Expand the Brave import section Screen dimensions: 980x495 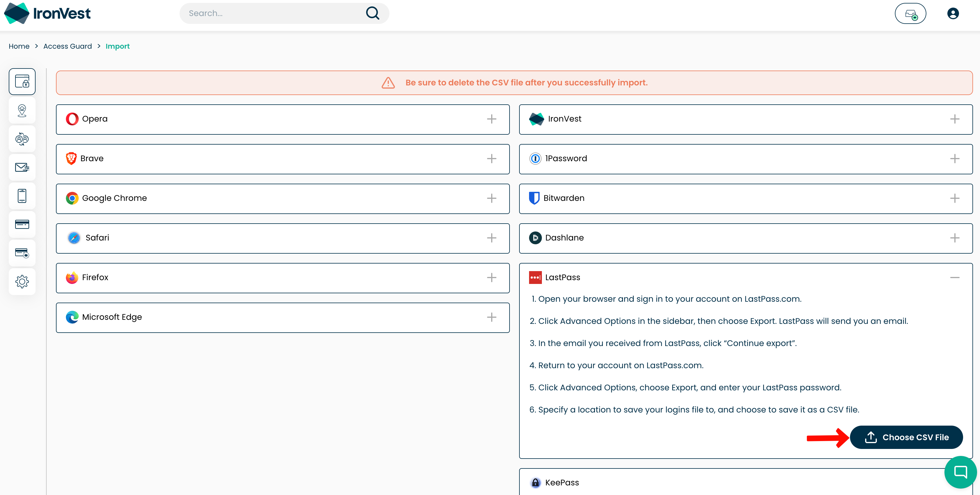point(491,159)
